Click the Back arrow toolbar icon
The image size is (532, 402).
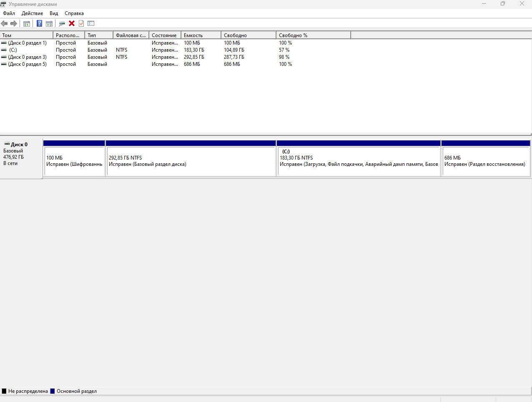[4, 23]
